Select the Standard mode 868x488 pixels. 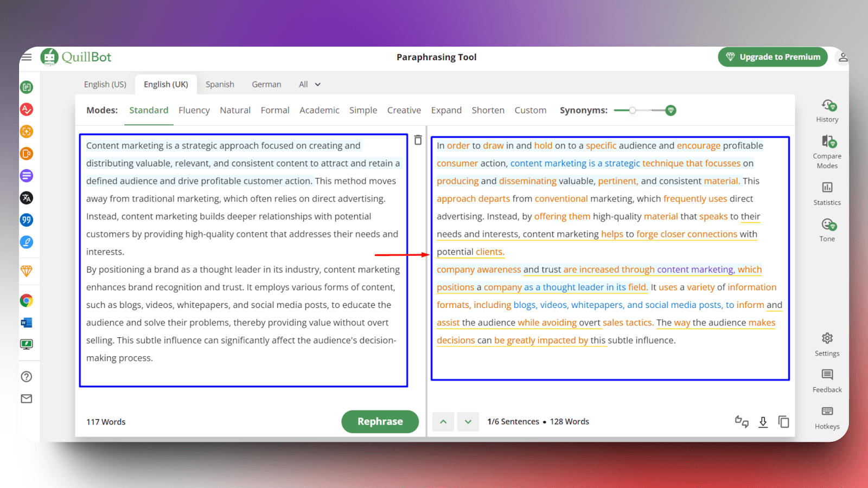coord(149,110)
